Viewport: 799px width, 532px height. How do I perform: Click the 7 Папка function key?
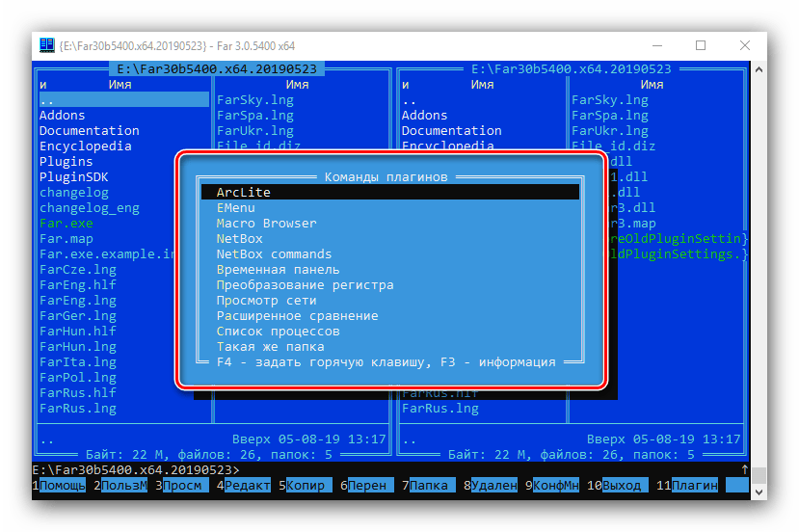click(x=429, y=485)
